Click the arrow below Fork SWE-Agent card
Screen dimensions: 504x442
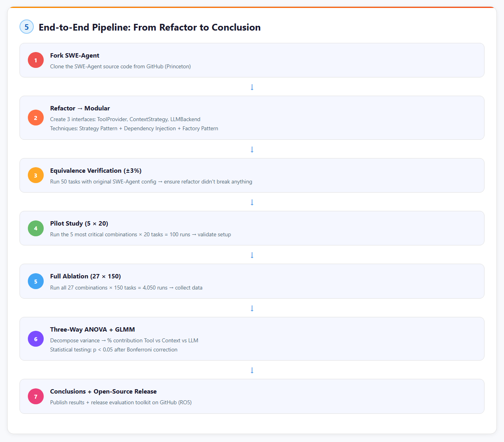click(252, 87)
